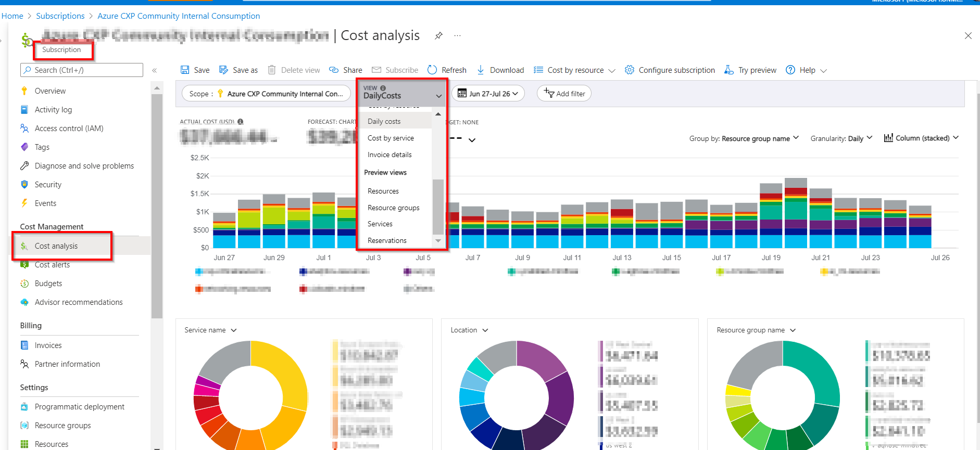Open Events in sidebar
980x450 pixels.
45,203
